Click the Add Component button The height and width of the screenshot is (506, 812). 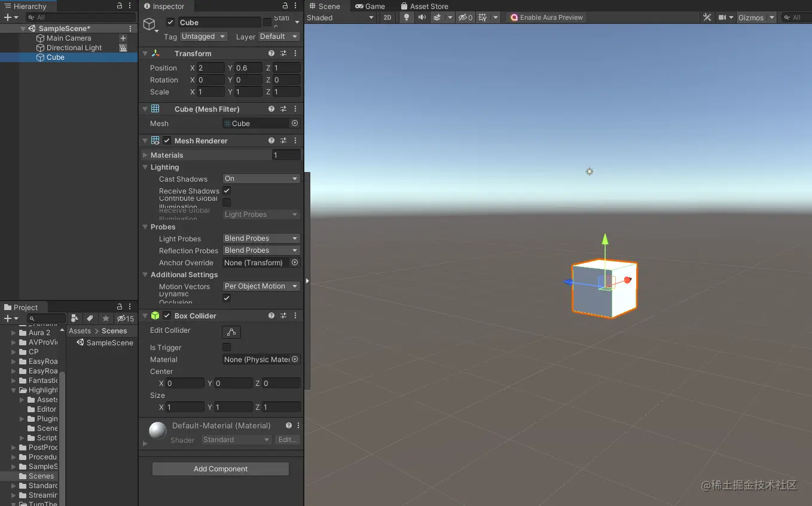coord(220,468)
